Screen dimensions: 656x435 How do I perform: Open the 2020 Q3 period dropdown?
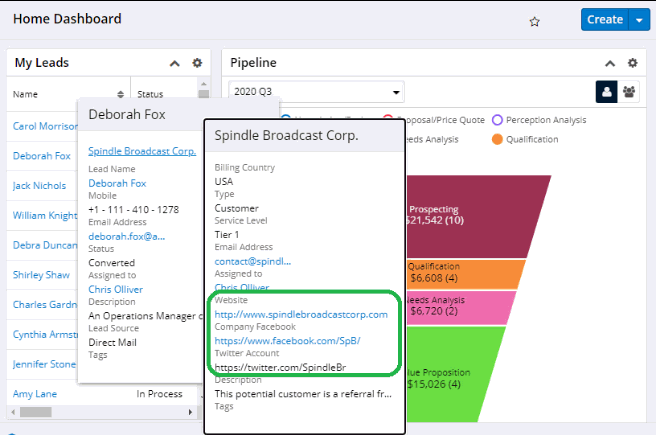(316, 92)
